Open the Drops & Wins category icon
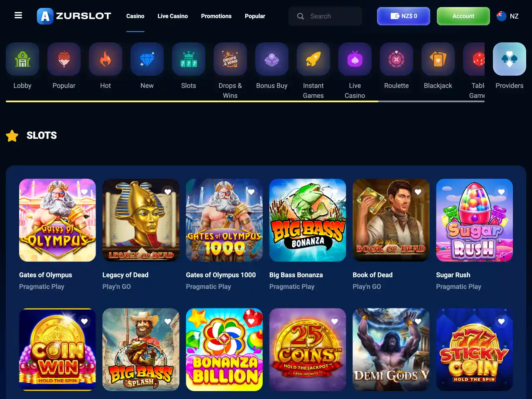532x399 pixels. pyautogui.click(x=230, y=59)
